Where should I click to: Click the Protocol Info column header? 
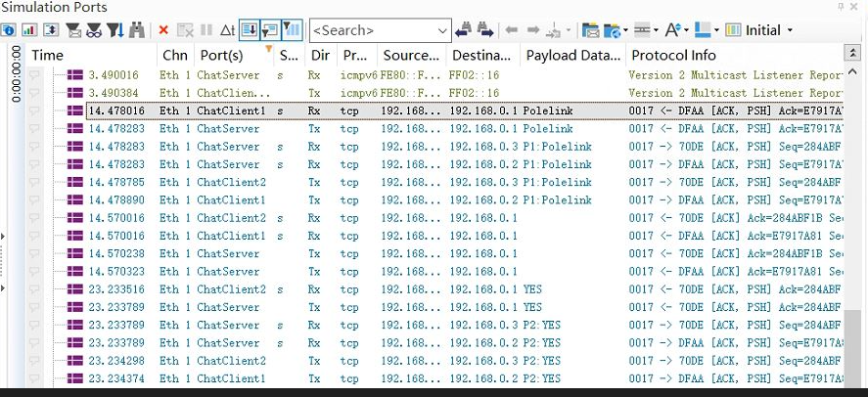(x=673, y=56)
